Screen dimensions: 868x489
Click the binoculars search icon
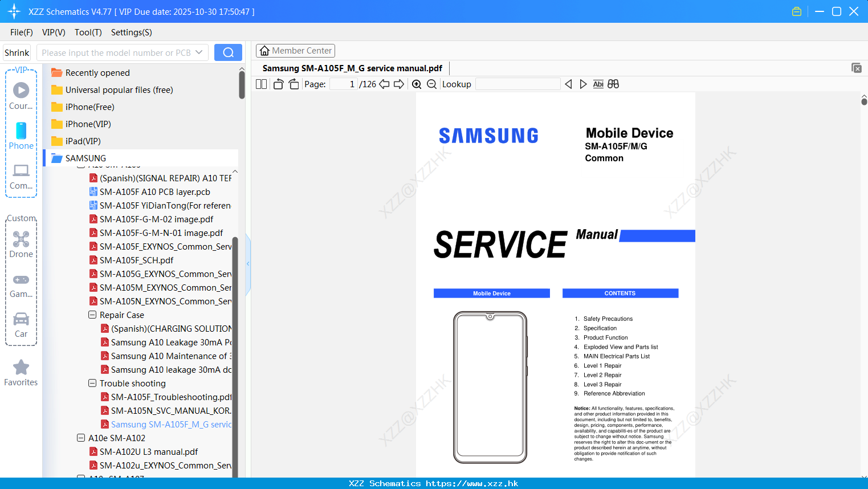(x=613, y=84)
